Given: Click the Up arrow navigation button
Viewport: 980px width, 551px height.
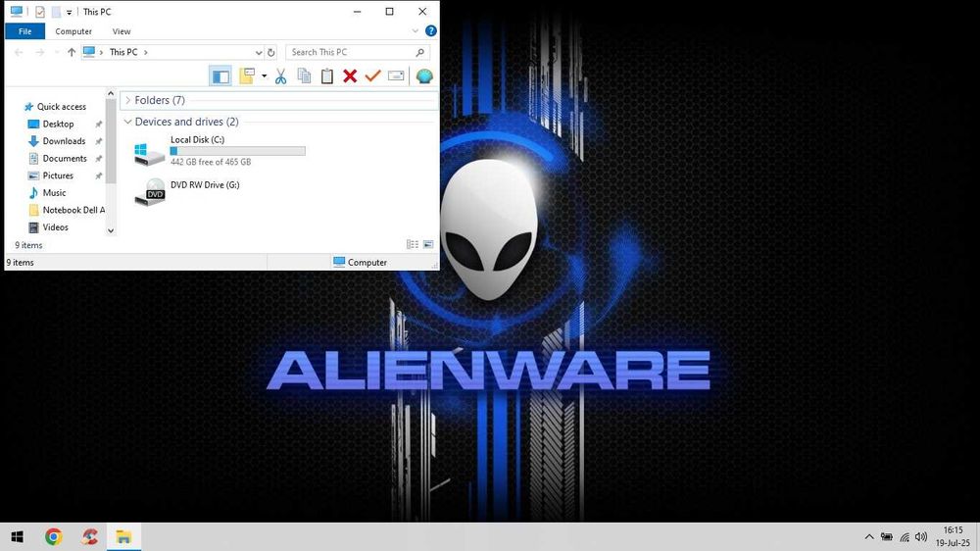Looking at the screenshot, I should (72, 52).
